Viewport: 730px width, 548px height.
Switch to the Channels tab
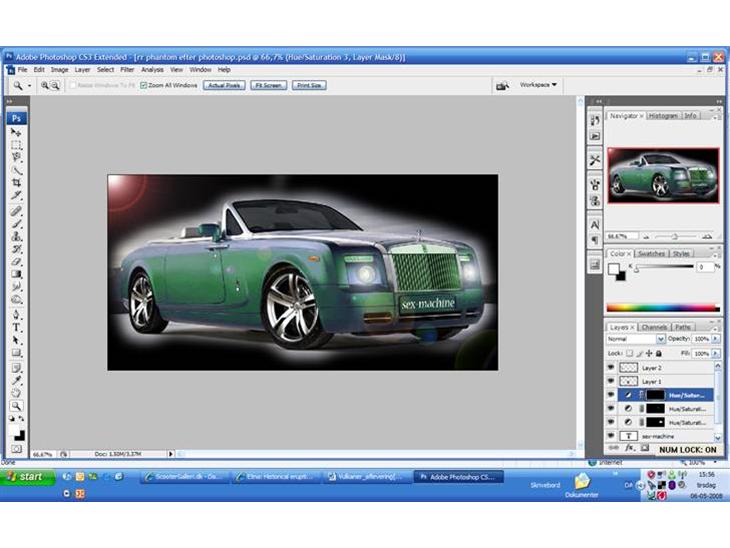(654, 327)
